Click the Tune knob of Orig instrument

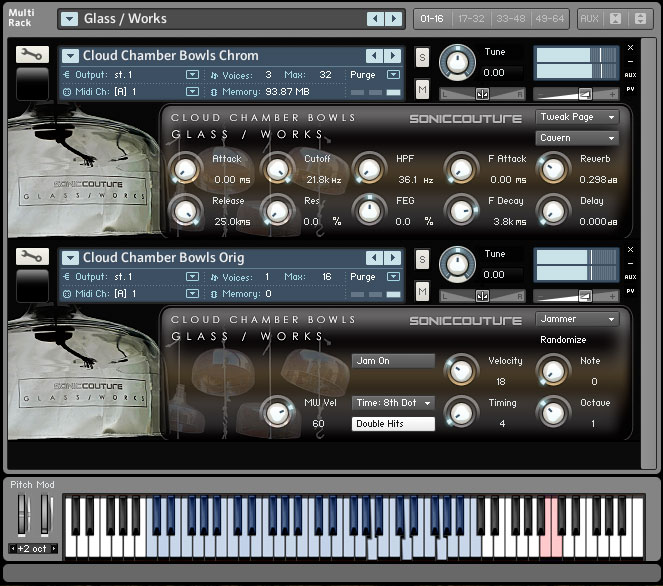(x=457, y=264)
